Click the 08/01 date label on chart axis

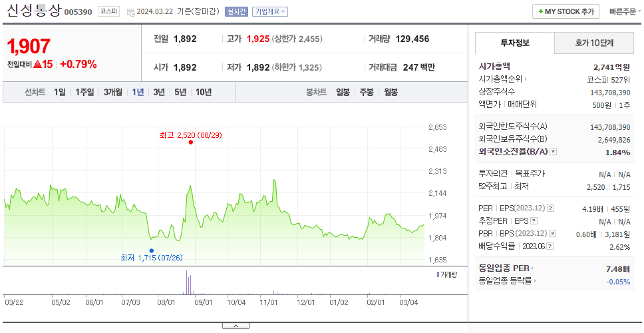pyautogui.click(x=166, y=302)
